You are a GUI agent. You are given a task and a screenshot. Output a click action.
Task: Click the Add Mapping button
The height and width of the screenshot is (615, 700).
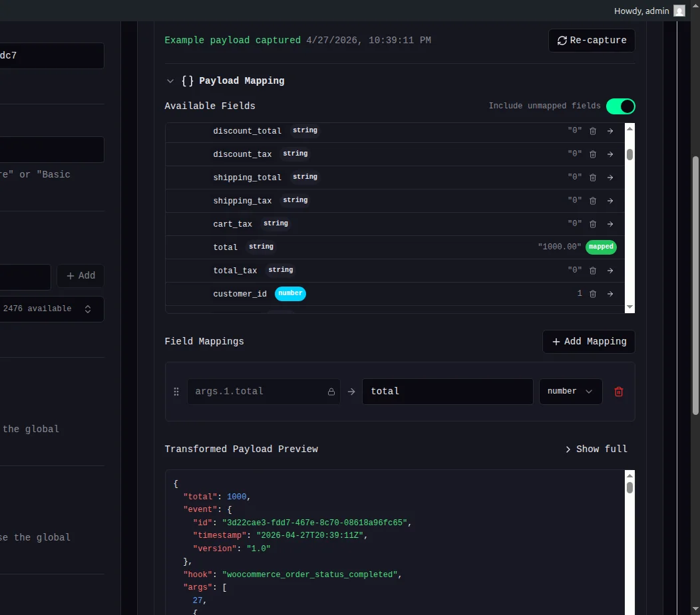click(589, 342)
